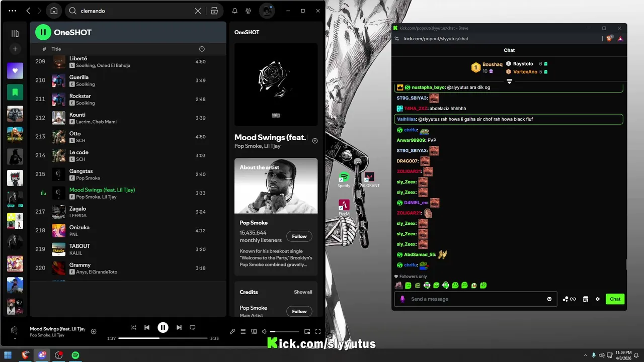This screenshot has width=644, height=362.
Task: Select the track Le code
Action: coord(128,155)
